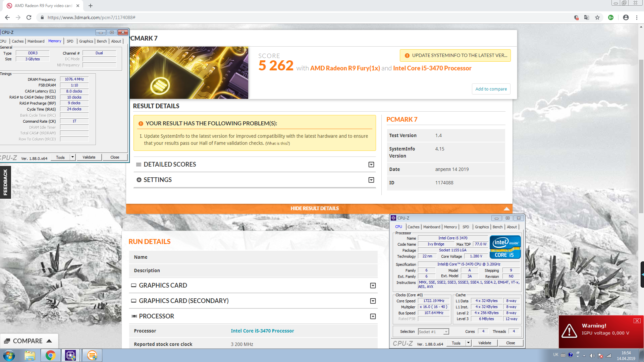Image resolution: width=644 pixels, height=362 pixels.
Task: Click the Translate page icon
Action: pyautogui.click(x=587, y=17)
